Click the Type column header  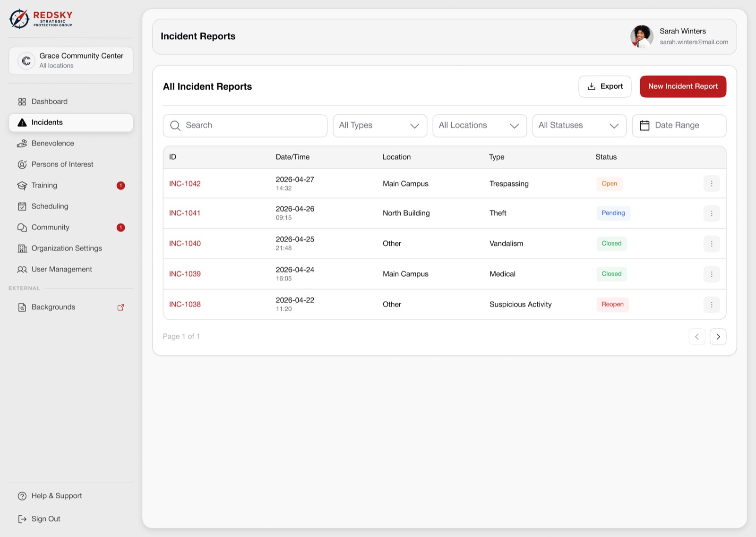(x=497, y=157)
